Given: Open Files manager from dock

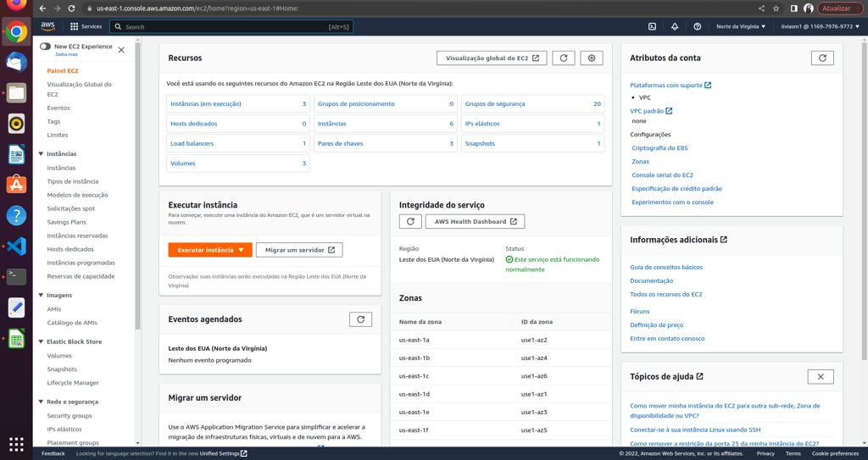Looking at the screenshot, I should (16, 92).
